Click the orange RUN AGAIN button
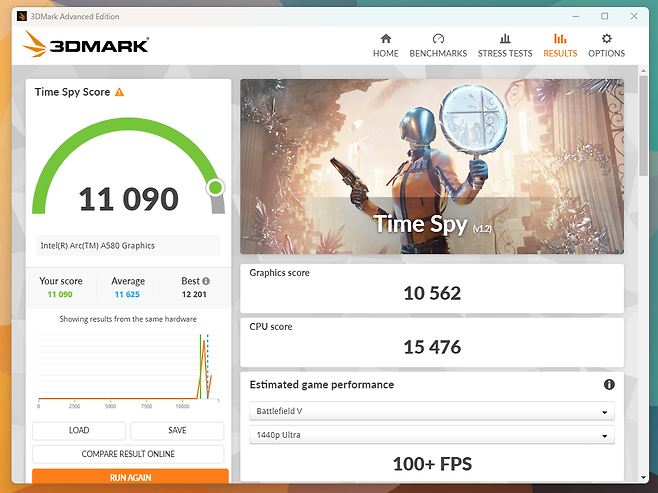This screenshot has height=493, width=658. click(x=130, y=478)
